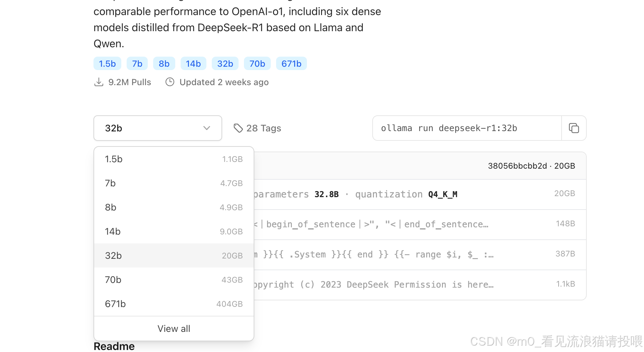Select the 14b 9.0GB option
The width and height of the screenshot is (644, 352).
coord(174,231)
